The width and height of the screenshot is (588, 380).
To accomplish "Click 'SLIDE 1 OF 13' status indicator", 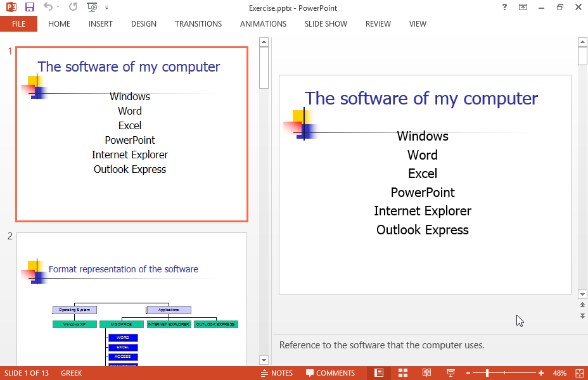I will 27,373.
